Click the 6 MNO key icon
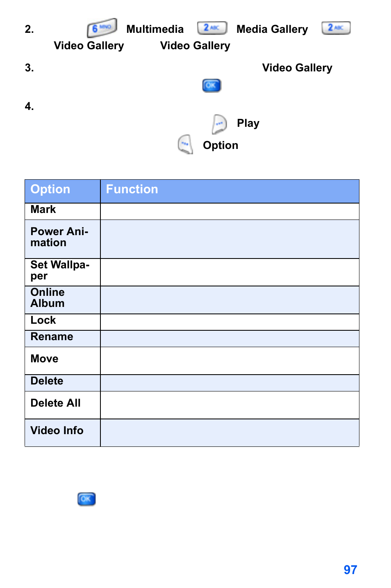Viewport: 391px width, 588px height. (102, 28)
